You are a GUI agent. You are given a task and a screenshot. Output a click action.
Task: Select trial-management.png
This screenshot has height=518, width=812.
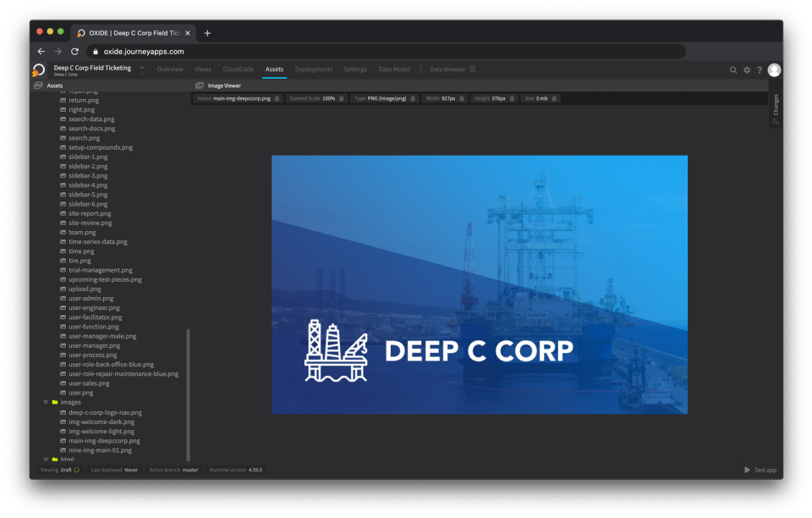[101, 270]
